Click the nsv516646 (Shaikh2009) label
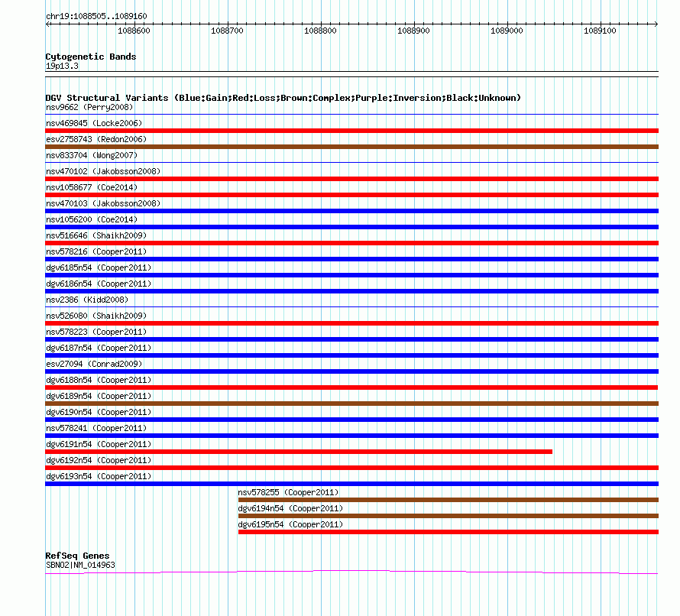The width and height of the screenshot is (680, 616). click(96, 235)
